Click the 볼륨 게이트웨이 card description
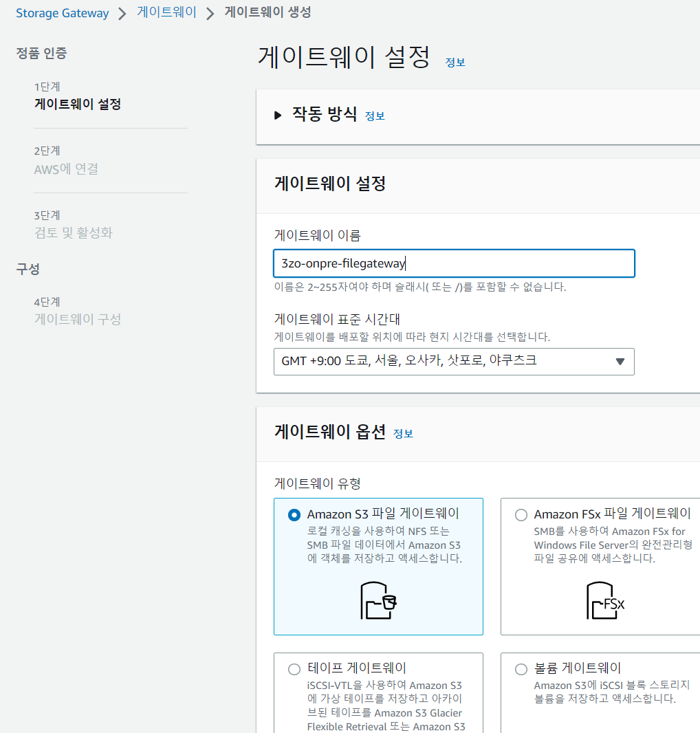Image resolution: width=700 pixels, height=733 pixels. point(612,692)
